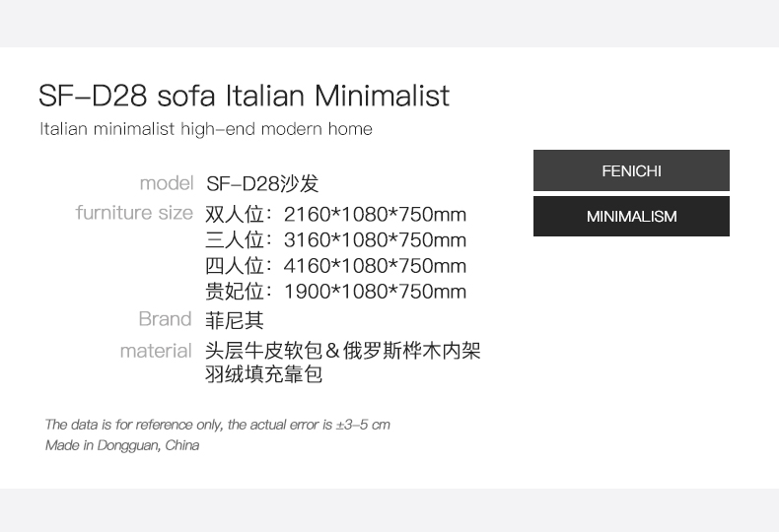Viewport: 779px width, 532px height.
Task: Select the 四人位 4160*1080*750mm size line
Action: (335, 266)
